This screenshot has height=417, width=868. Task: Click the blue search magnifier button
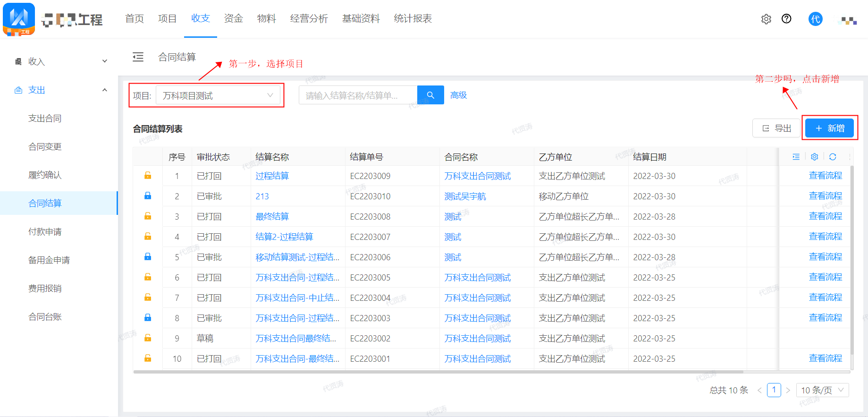[430, 95]
